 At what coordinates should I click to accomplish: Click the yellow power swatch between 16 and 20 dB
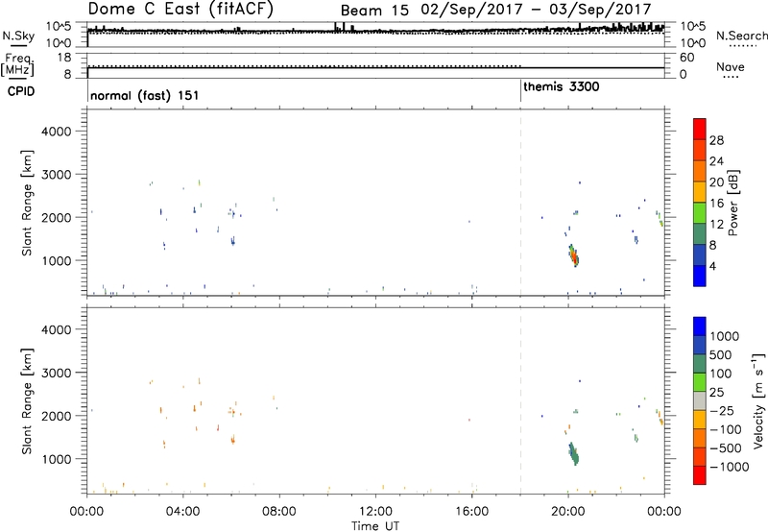700,191
